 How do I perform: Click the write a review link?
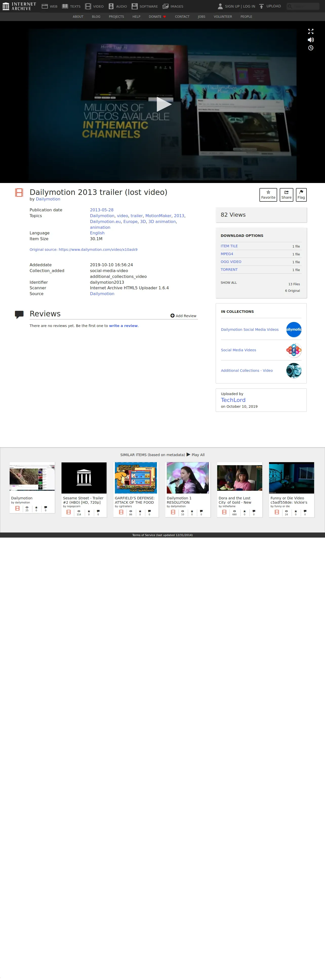pyautogui.click(x=123, y=326)
